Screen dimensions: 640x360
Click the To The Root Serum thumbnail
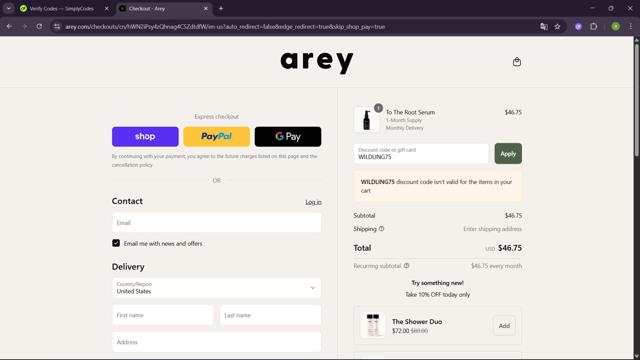(x=367, y=120)
